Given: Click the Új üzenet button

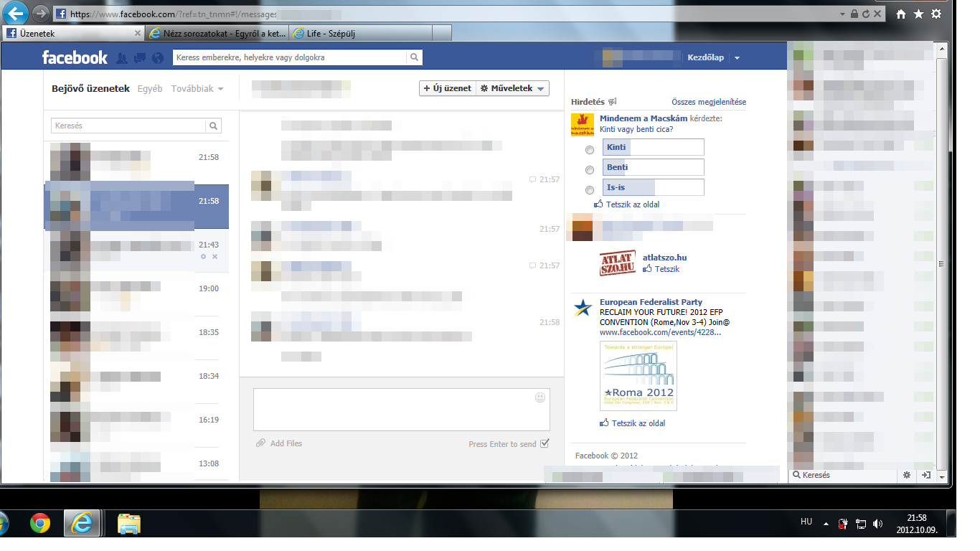Looking at the screenshot, I should (448, 88).
